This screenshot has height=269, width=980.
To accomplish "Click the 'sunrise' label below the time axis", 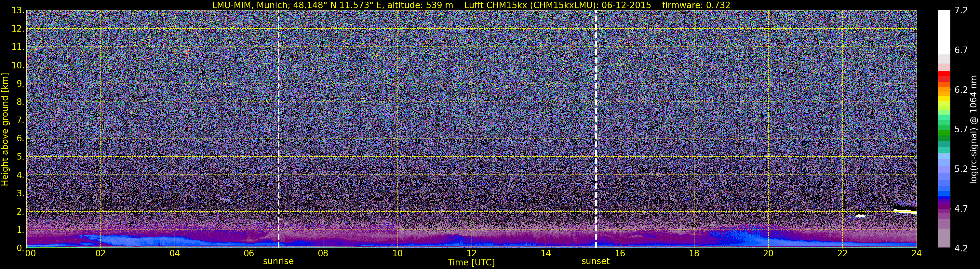I will point(278,262).
